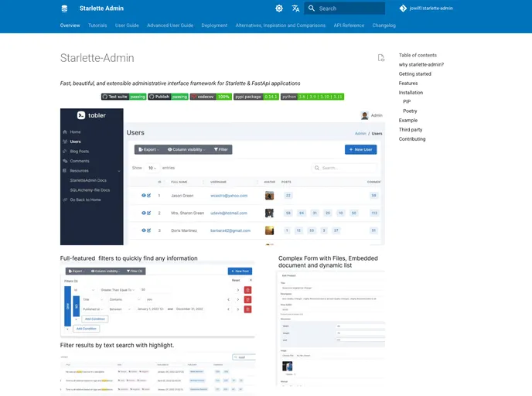This screenshot has width=532, height=396.
Task: Click the avatar thumbnail of Doris Martinez
Action: tap(269, 230)
